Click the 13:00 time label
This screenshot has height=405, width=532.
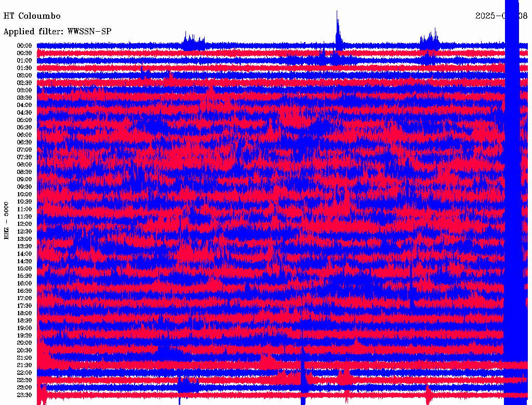tap(24, 239)
